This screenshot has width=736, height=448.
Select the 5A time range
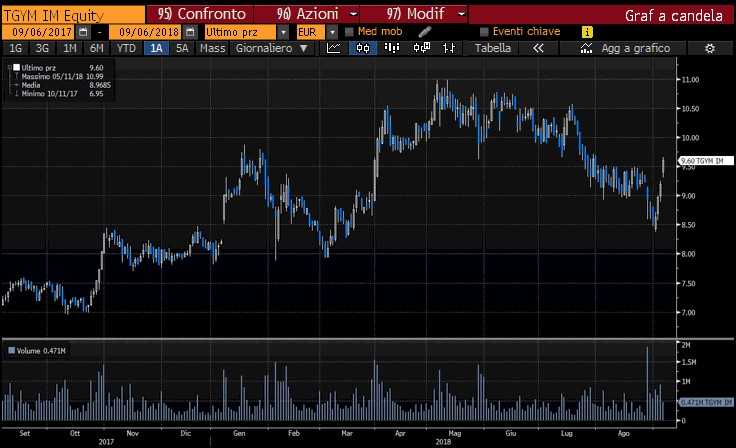(182, 48)
